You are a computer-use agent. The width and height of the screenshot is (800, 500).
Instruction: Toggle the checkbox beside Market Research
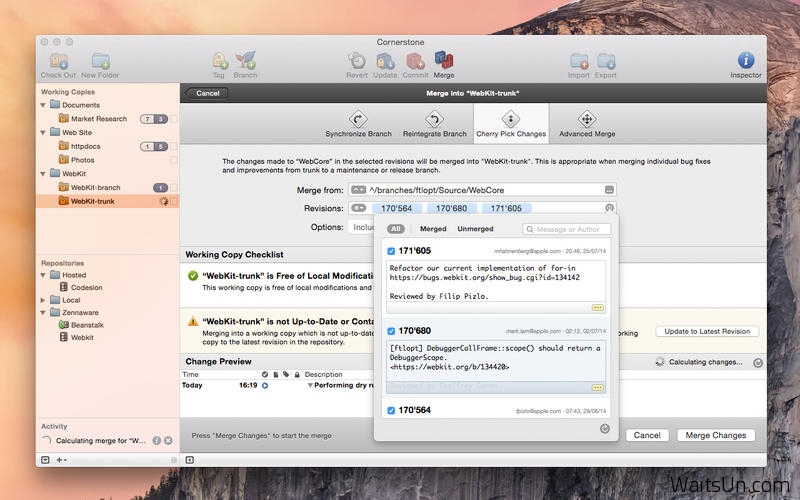[173, 119]
